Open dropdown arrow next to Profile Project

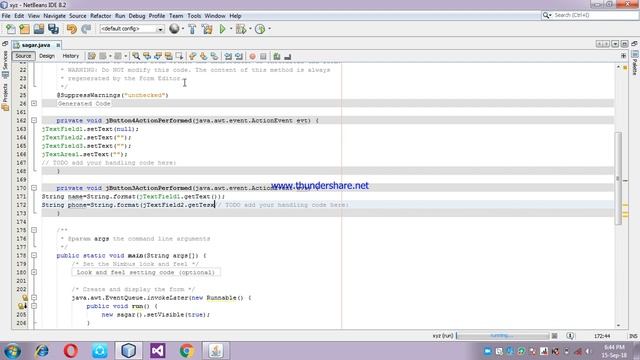coord(269,29)
